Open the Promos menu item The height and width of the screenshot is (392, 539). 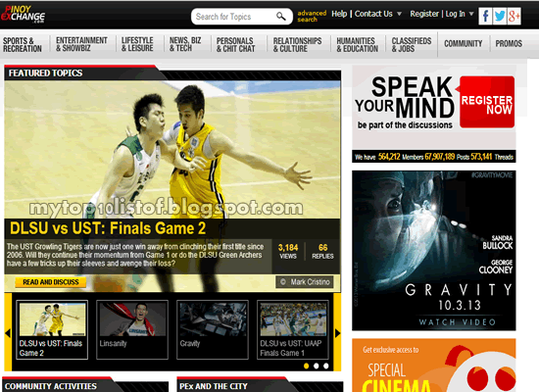509,44
